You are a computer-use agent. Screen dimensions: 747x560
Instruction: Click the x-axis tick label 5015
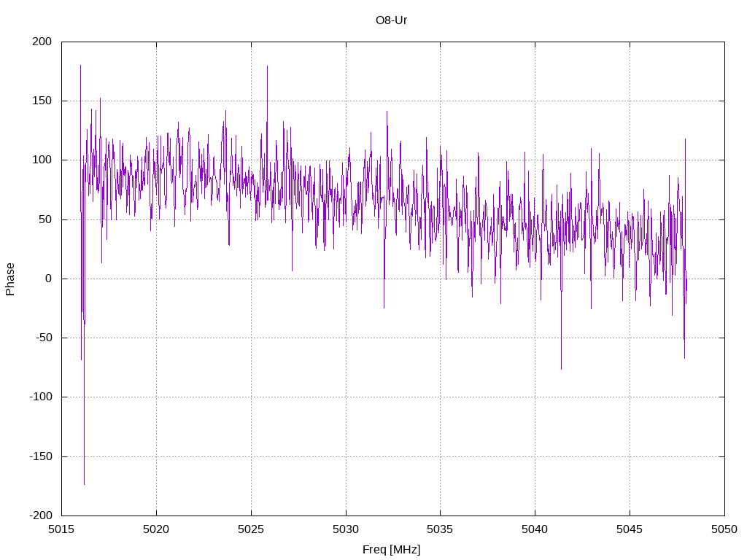(61, 529)
